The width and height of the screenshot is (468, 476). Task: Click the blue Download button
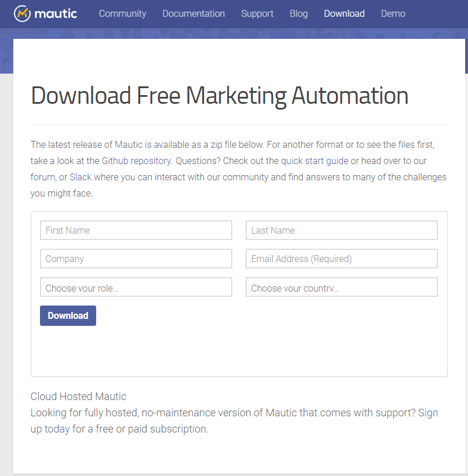(x=68, y=316)
